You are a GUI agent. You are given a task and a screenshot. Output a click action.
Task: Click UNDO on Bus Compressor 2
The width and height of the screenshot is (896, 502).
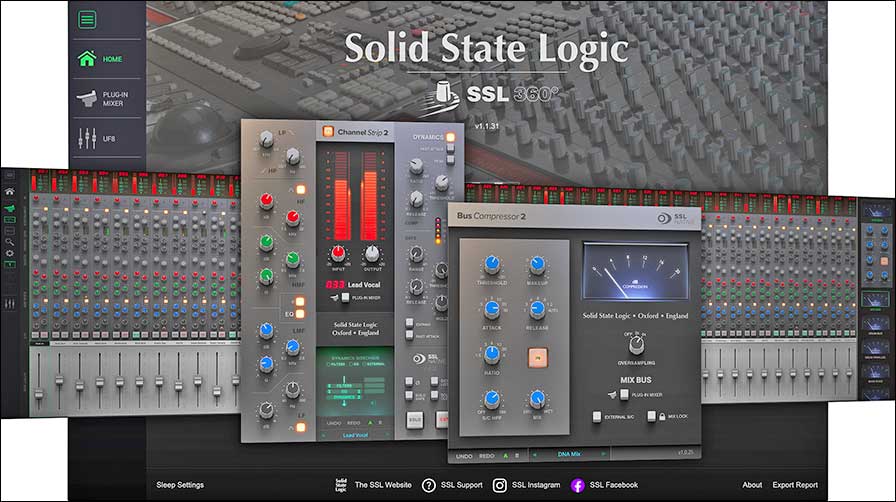click(464, 456)
